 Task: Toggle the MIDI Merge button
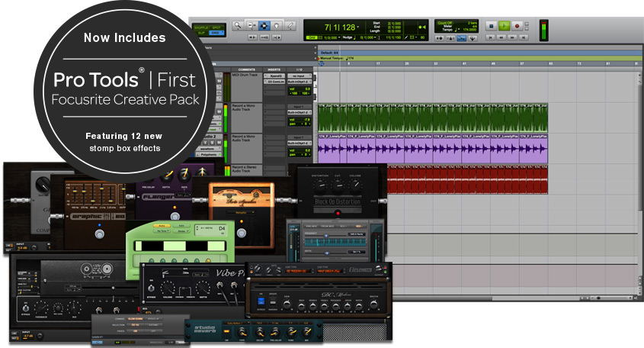tap(473, 38)
